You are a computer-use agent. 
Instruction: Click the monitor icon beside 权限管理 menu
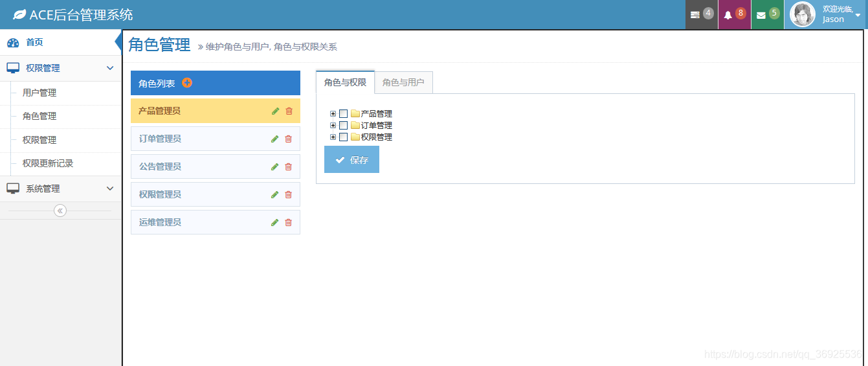13,68
